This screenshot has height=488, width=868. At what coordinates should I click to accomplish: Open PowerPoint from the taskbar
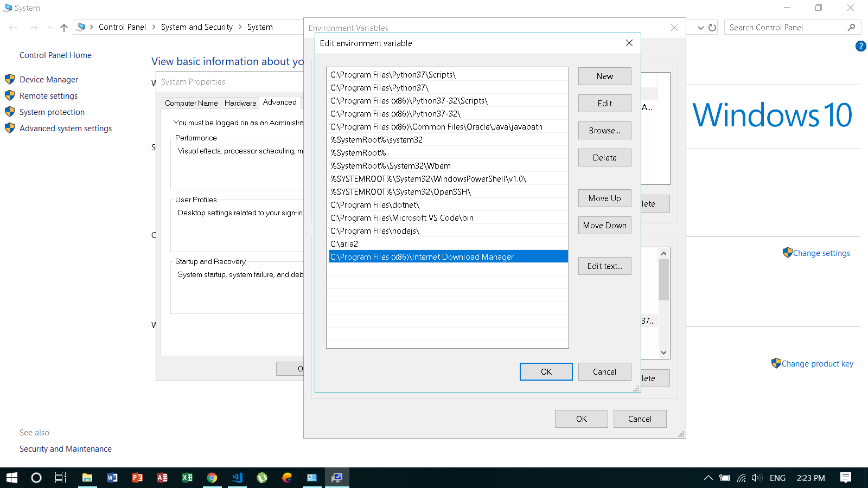coord(137,478)
